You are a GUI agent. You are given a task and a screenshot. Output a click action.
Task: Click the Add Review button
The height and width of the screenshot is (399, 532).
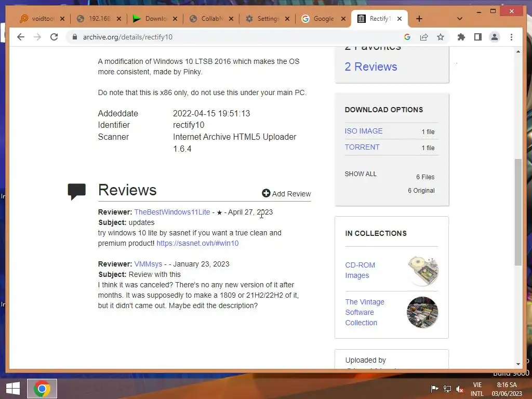[286, 193]
